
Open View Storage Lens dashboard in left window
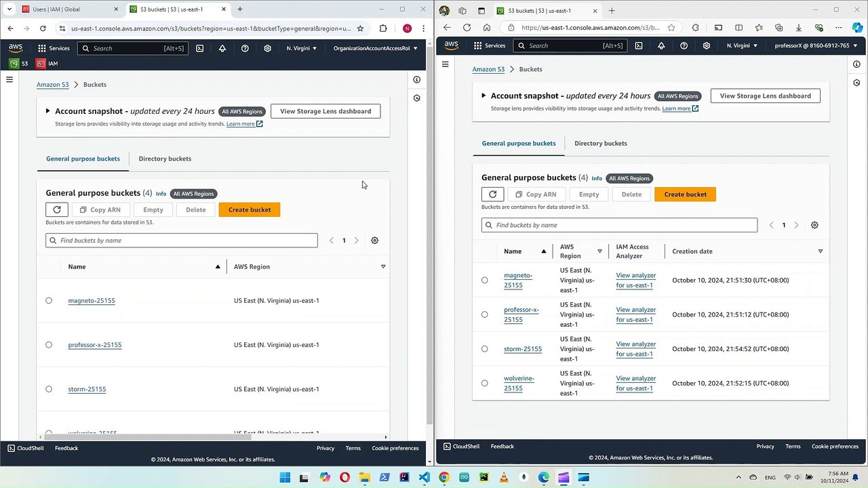click(325, 111)
